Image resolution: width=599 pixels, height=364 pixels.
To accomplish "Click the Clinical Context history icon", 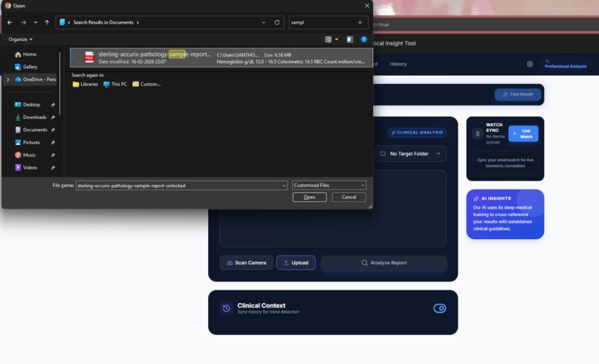I will 227,308.
